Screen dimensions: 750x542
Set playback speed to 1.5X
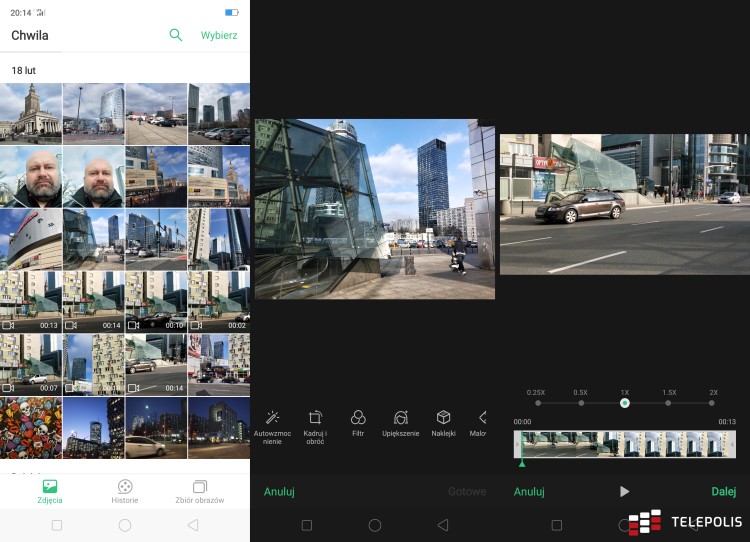point(669,403)
